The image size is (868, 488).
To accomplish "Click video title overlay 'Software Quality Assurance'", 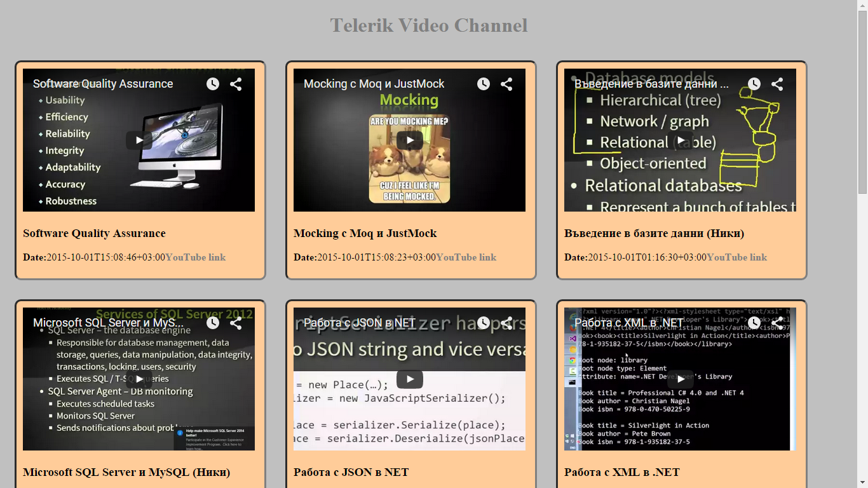I will [103, 84].
